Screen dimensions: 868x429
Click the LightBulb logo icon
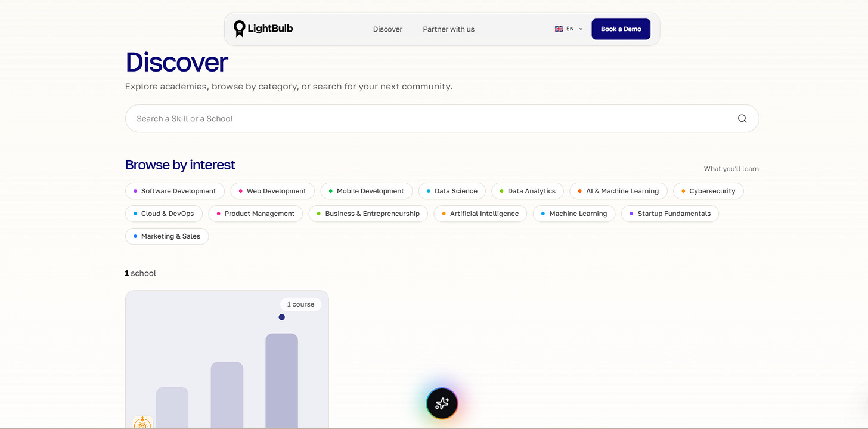239,29
